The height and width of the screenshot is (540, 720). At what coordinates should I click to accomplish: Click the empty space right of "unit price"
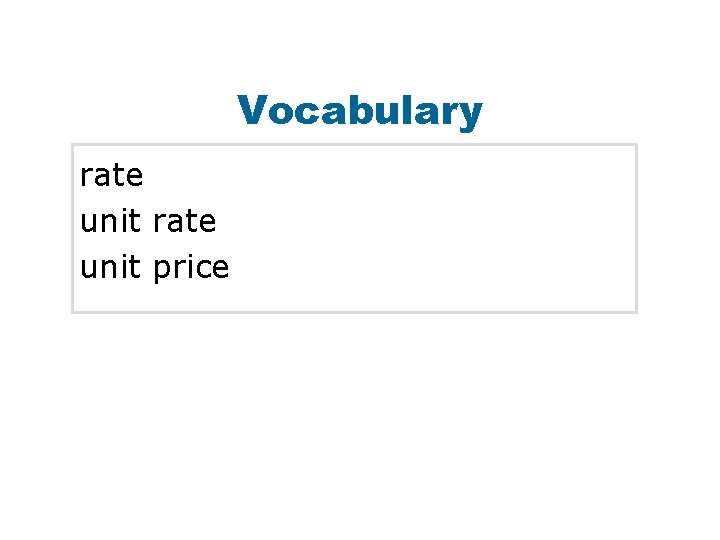432,268
